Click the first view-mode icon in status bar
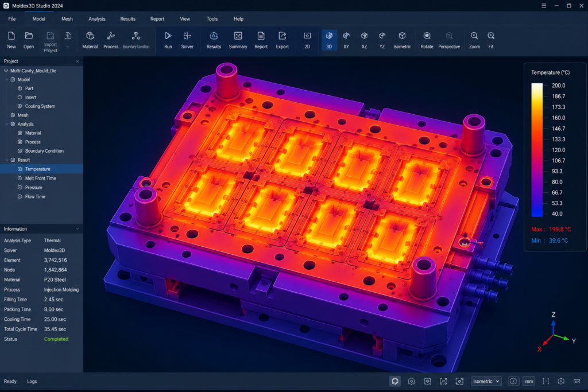Image resolution: width=588 pixels, height=392 pixels. tap(395, 381)
